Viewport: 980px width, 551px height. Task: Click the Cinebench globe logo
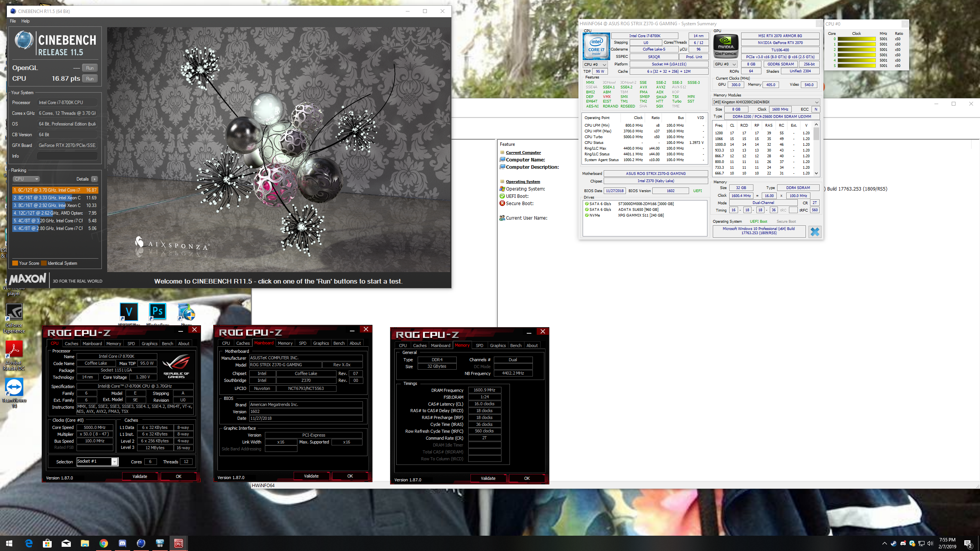[x=24, y=41]
